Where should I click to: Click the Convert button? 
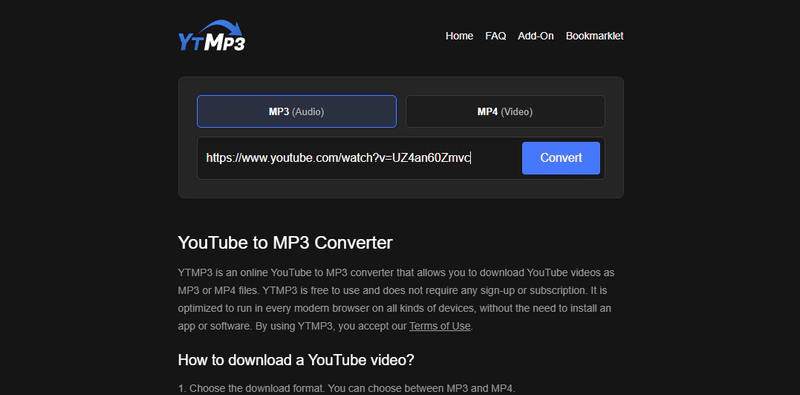pos(561,158)
